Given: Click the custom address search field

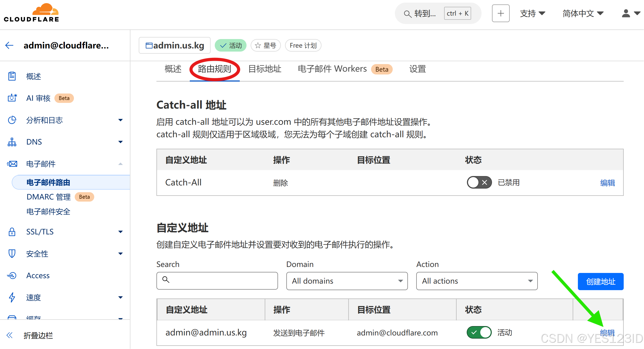Looking at the screenshot, I should tap(217, 281).
